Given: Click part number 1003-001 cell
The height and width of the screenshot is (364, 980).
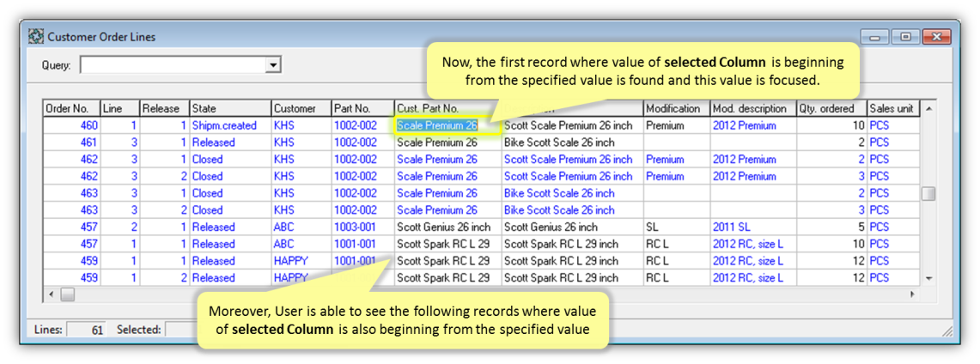Looking at the screenshot, I should pos(362,227).
